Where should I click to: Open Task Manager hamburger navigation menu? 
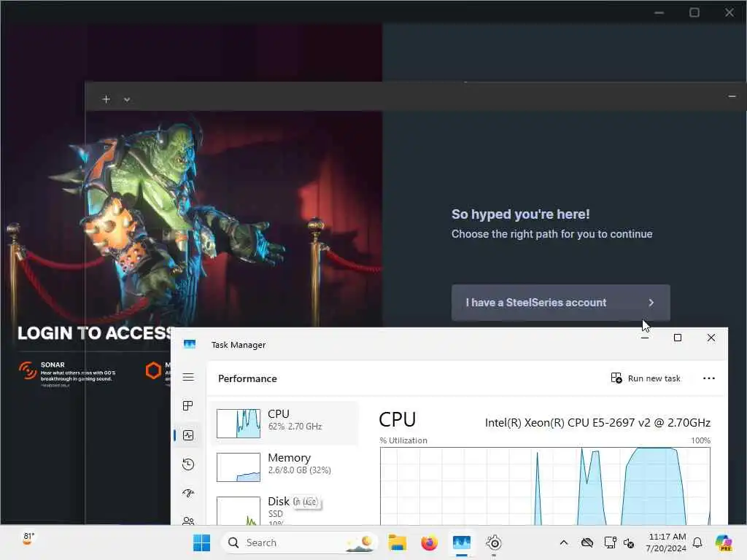click(188, 378)
